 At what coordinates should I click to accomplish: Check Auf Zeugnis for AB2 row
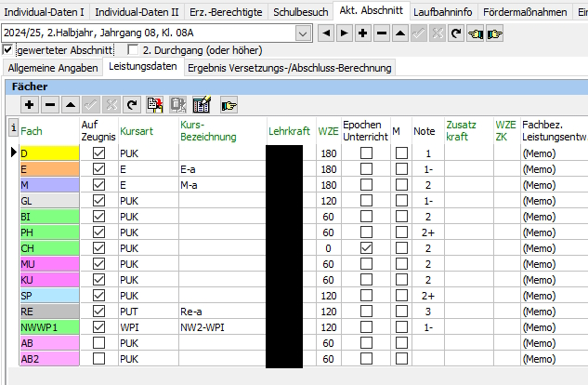click(98, 358)
